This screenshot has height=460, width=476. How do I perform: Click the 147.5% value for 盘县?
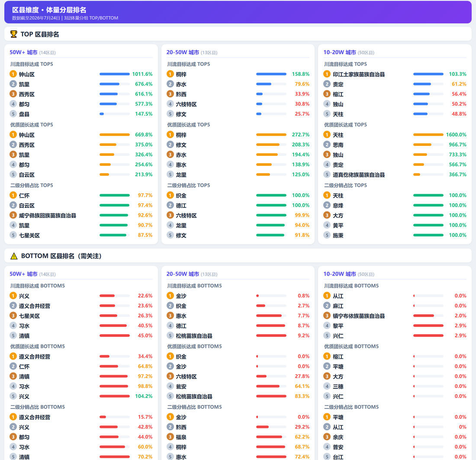144,113
